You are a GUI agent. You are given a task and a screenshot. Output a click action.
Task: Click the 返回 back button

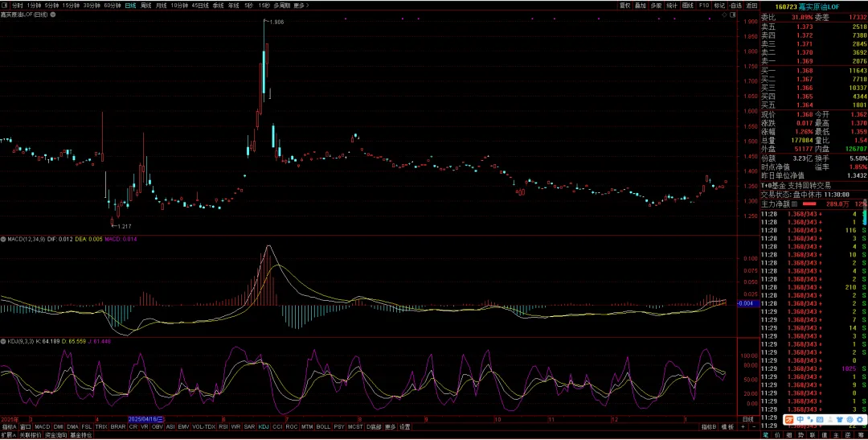pos(751,6)
